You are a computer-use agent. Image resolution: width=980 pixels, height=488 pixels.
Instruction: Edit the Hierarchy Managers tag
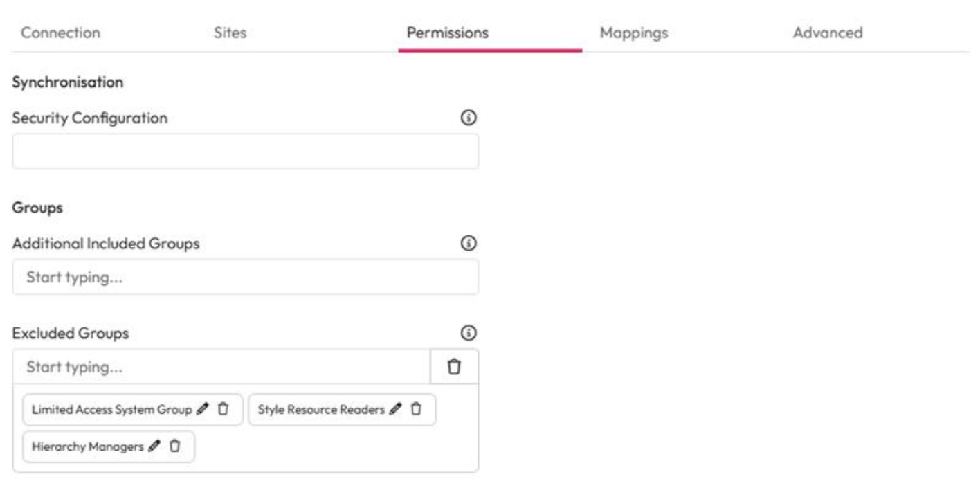[154, 446]
